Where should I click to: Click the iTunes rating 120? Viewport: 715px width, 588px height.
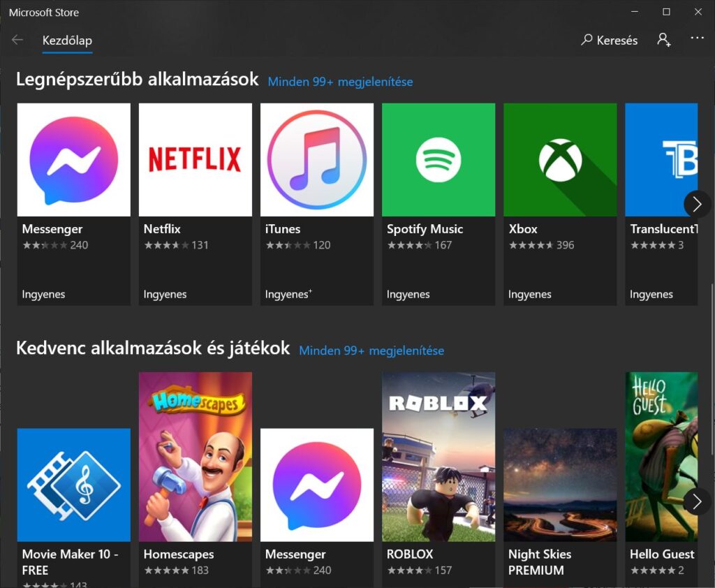(x=297, y=245)
